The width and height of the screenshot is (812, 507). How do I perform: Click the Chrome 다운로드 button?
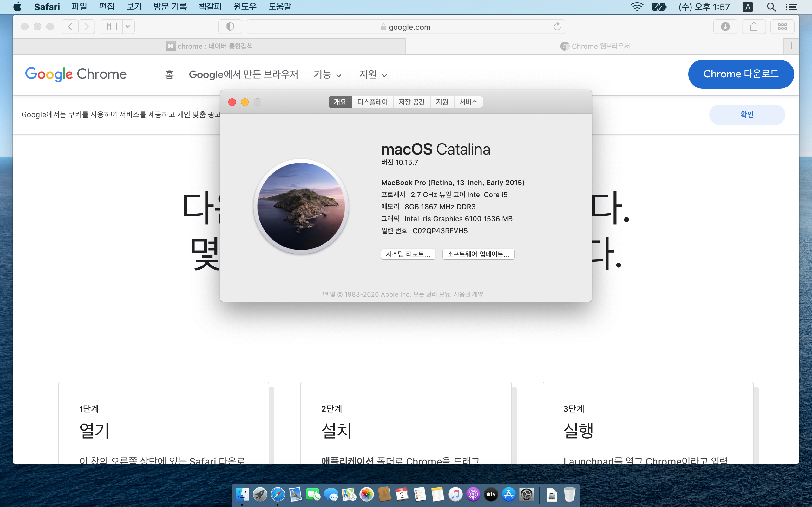tap(741, 74)
